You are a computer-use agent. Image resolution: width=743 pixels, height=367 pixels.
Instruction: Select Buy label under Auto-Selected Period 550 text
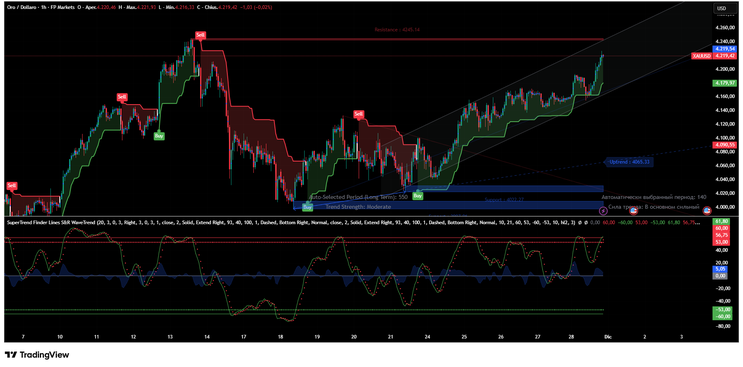pos(417,195)
